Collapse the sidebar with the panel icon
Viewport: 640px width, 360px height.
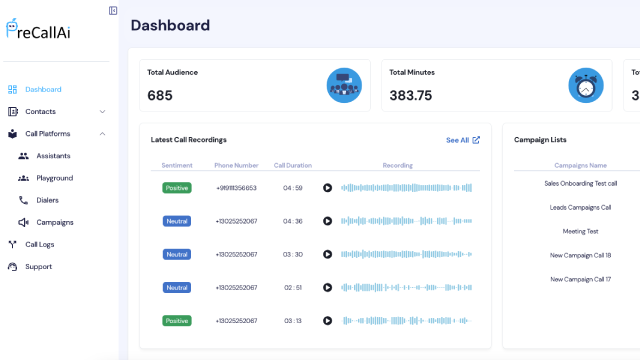(113, 11)
